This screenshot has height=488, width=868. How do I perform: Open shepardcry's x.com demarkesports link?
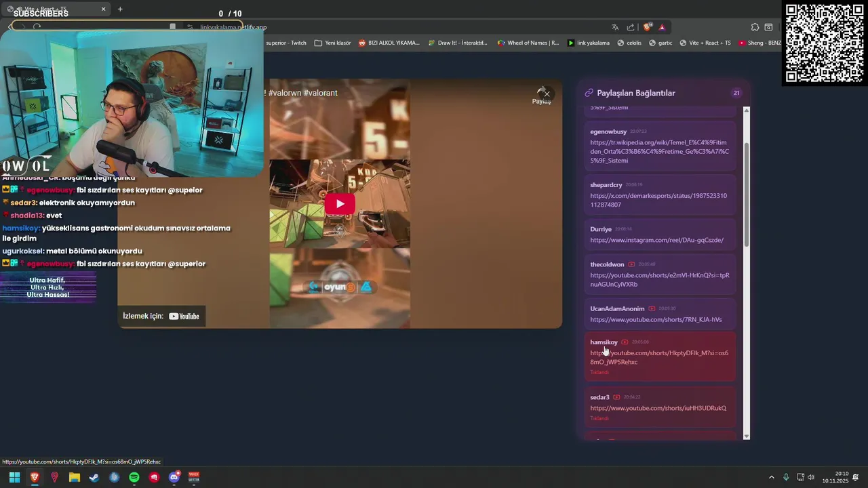(658, 200)
